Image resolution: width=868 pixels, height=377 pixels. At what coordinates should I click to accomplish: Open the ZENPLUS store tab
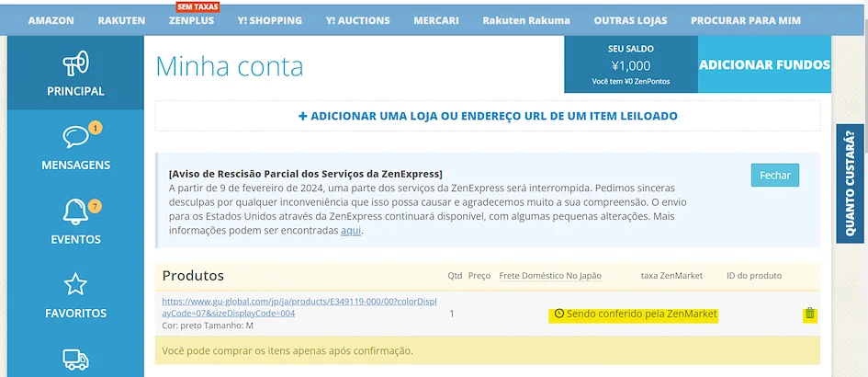point(192,20)
